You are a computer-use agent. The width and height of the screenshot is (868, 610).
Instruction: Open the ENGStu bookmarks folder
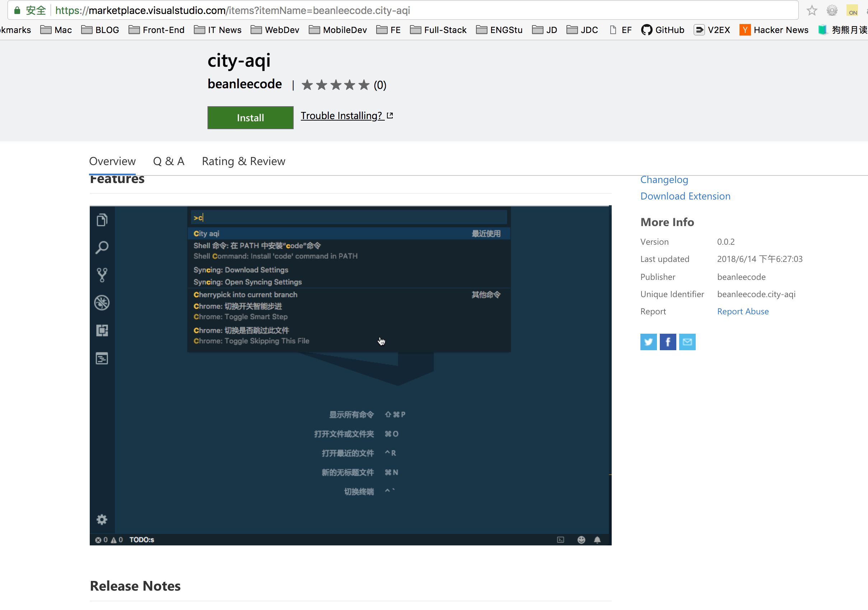coord(499,30)
